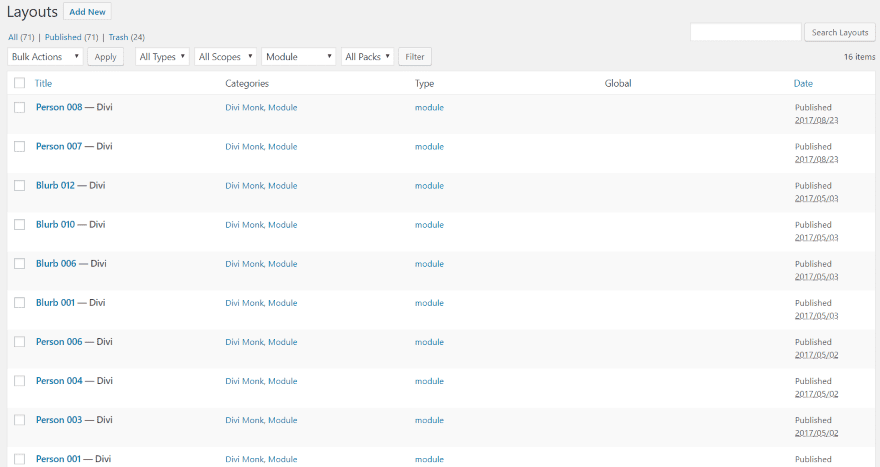Open the Blurb 012 layout title
The height and width of the screenshot is (467, 880).
point(55,185)
